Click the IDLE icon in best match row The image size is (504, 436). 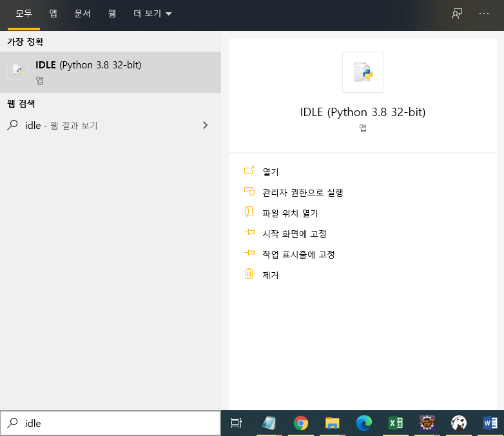pyautogui.click(x=17, y=70)
